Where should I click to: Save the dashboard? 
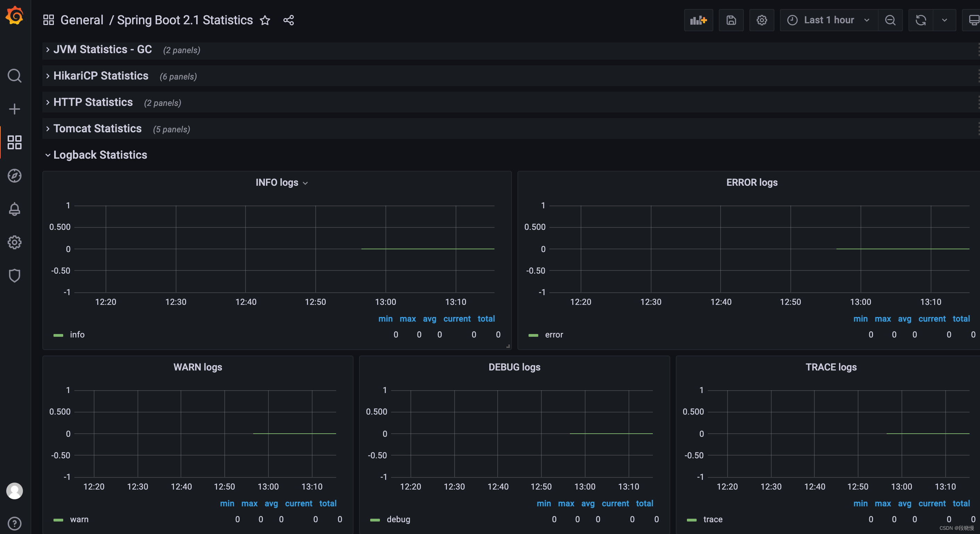pos(731,20)
